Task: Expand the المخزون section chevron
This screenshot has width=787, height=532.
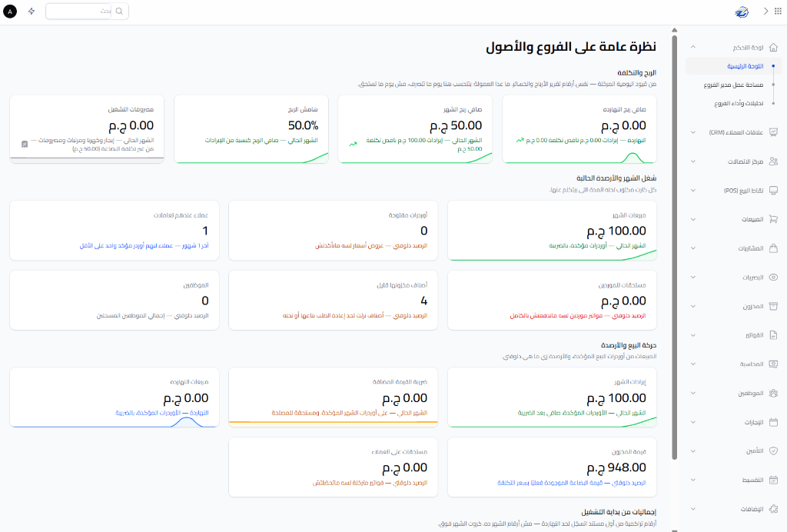Action: [x=693, y=306]
